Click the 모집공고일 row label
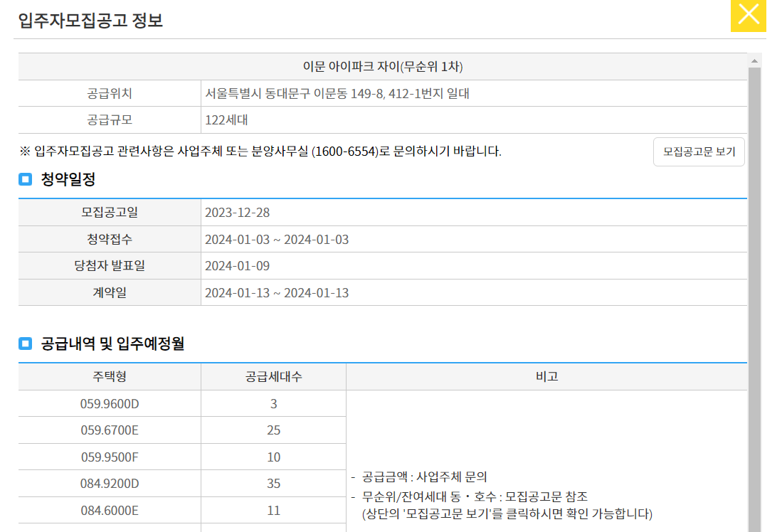Screen dimensions: 782x532 pyautogui.click(x=110, y=213)
